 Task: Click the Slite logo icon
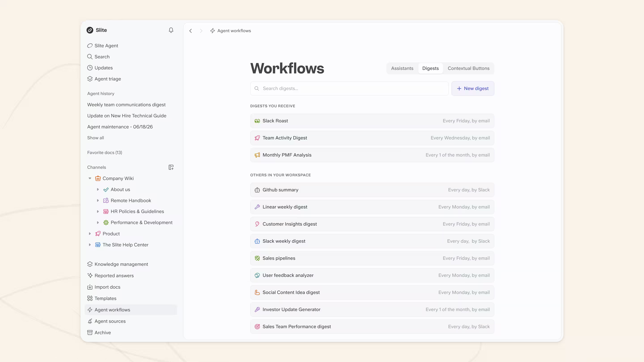coord(90,30)
